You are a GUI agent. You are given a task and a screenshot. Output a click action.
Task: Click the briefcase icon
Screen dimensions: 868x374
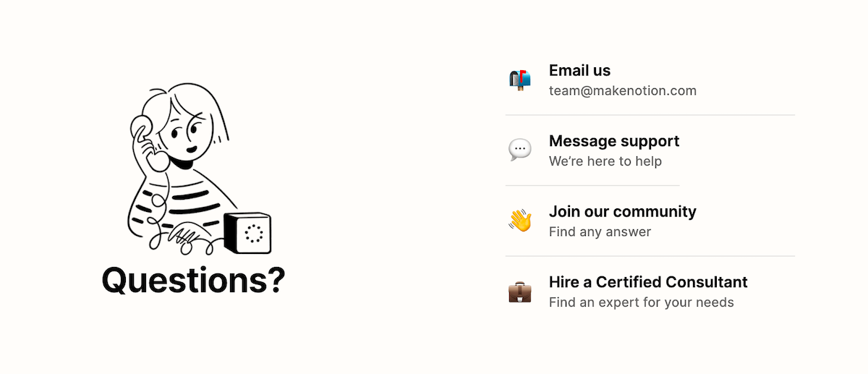pyautogui.click(x=519, y=292)
